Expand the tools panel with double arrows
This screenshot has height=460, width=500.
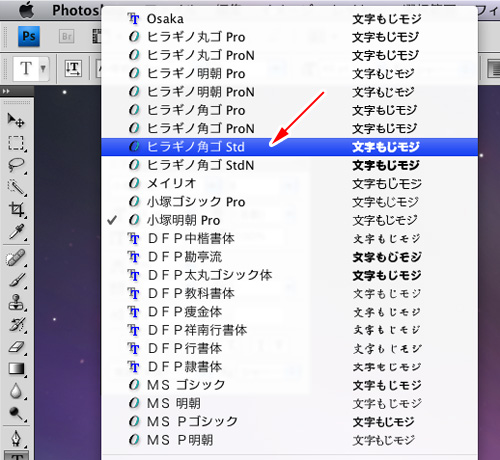point(7,91)
